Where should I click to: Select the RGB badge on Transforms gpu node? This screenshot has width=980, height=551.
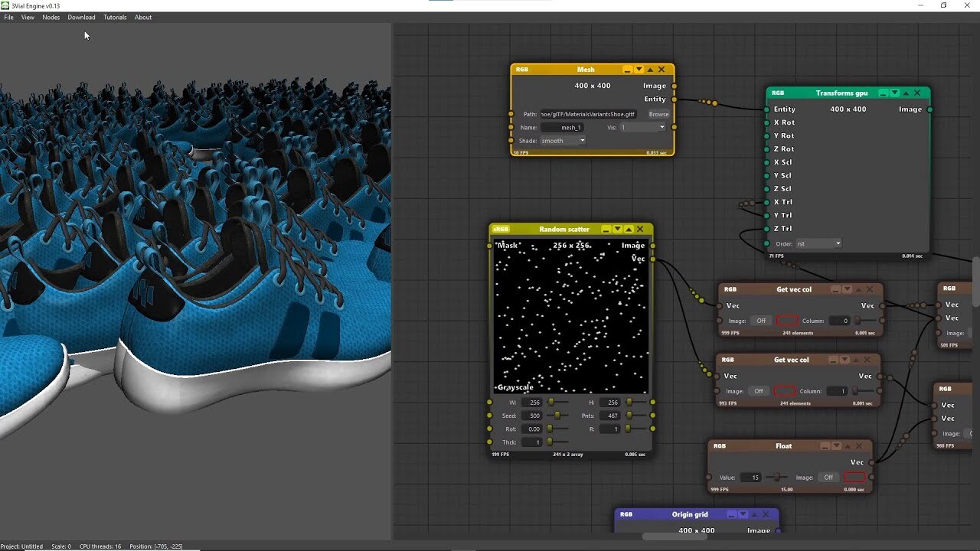coord(778,93)
